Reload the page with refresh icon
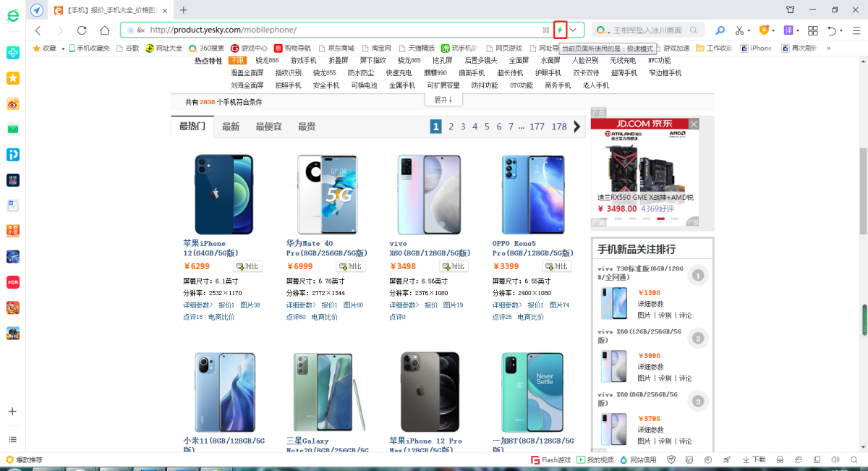Screen dimensions: 868x471 click(x=82, y=30)
